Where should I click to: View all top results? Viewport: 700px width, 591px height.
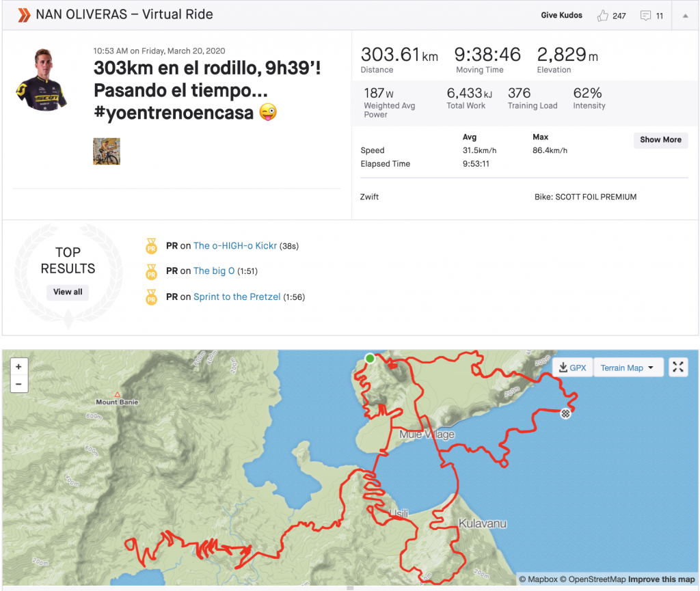coord(68,292)
